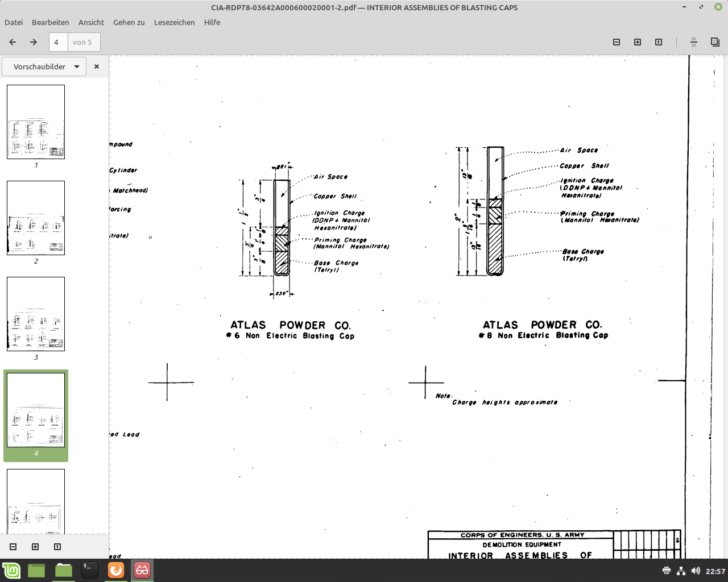728x582 pixels.
Task: Click the toolbar zoom in icon
Action: coord(638,42)
